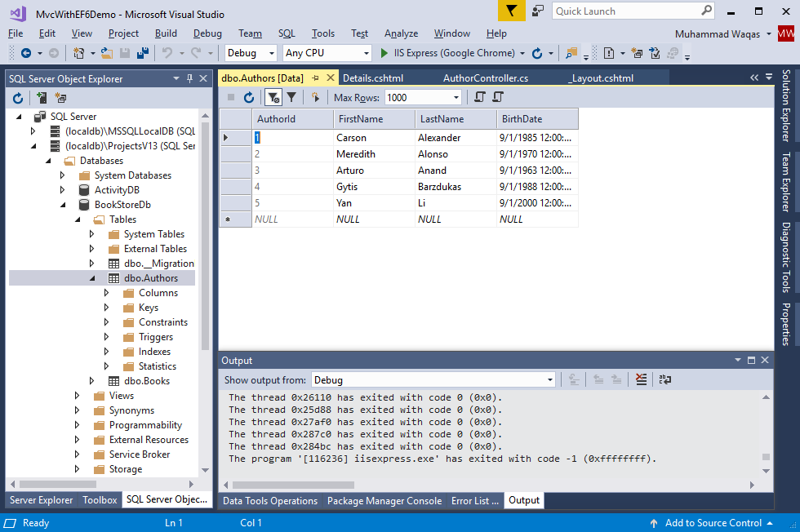
Task: Open the Package Manager Console tab
Action: [384, 501]
